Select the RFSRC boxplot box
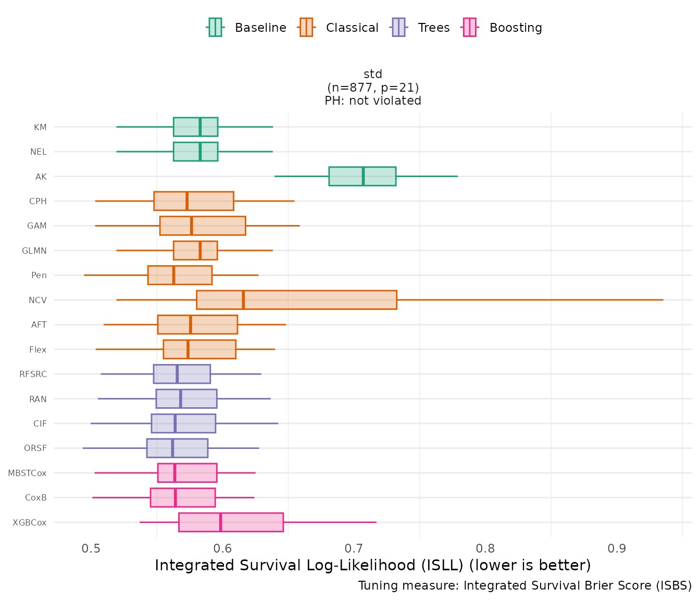Viewport: 700px width, 600px height. coord(182,374)
